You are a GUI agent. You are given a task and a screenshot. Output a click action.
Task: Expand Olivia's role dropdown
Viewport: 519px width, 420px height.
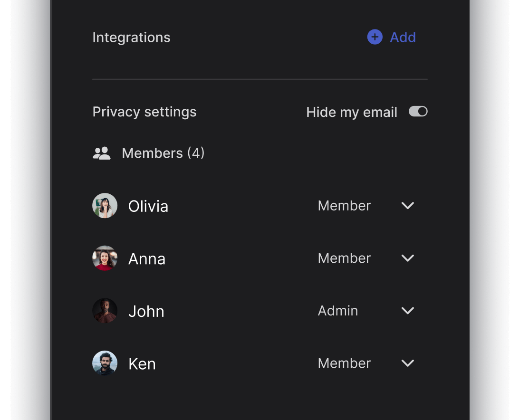click(407, 206)
